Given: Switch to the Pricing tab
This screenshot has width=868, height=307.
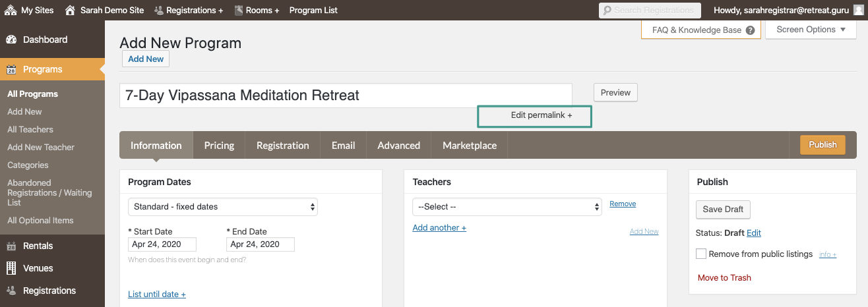Looking at the screenshot, I should tap(219, 146).
